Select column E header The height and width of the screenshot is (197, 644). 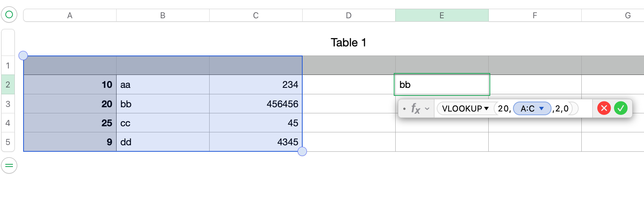click(442, 15)
